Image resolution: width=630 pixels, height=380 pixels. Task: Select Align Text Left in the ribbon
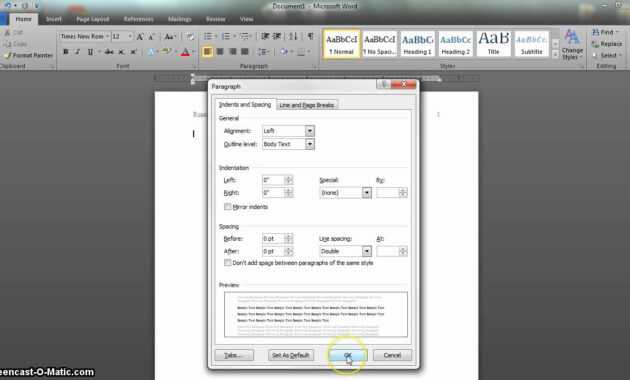(207, 52)
